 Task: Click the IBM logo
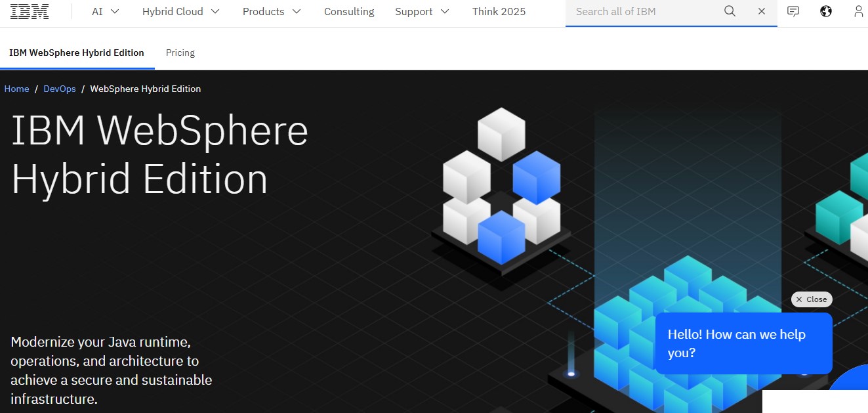29,11
